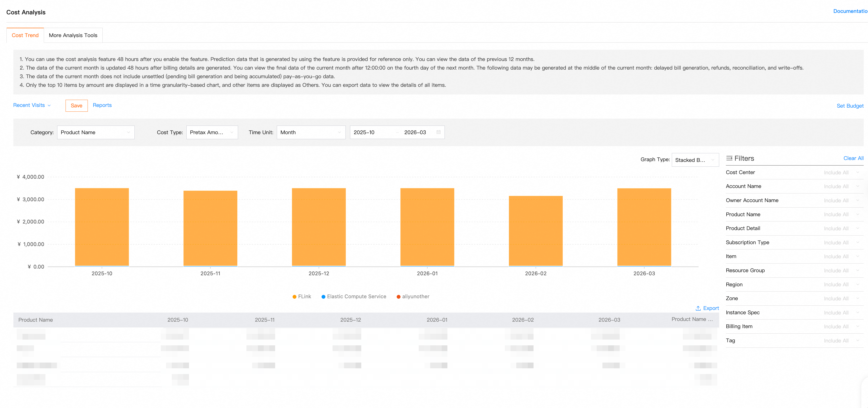
Task: Open the Category Product Name dropdown
Action: [x=96, y=132]
